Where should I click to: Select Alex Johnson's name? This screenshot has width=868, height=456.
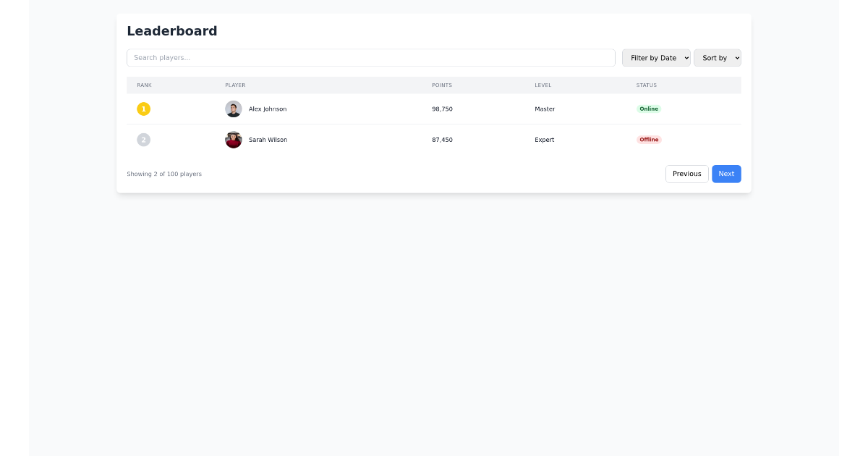click(x=268, y=109)
